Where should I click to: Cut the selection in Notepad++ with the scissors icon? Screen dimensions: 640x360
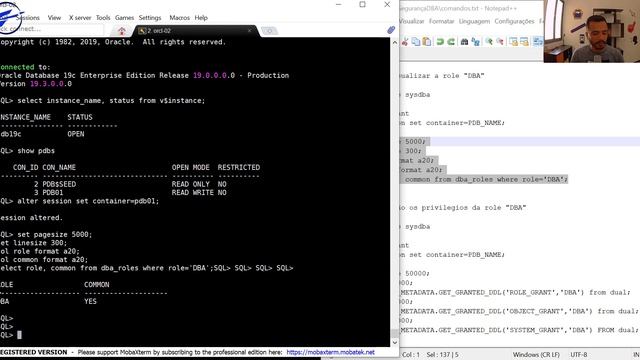405,42
